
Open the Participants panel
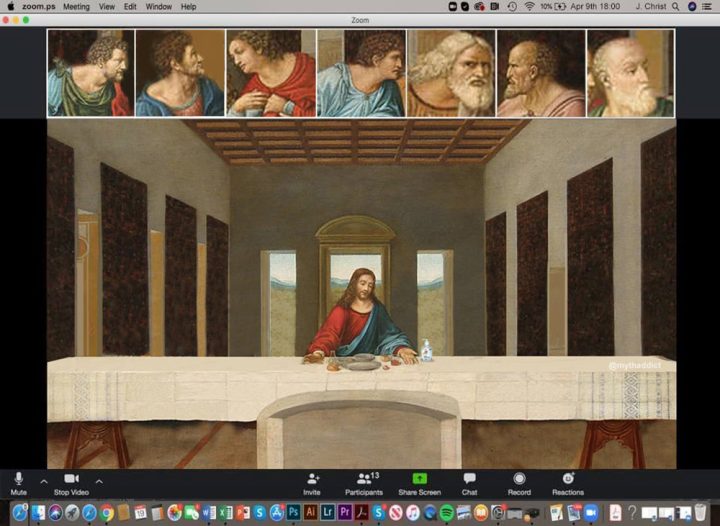click(365, 479)
